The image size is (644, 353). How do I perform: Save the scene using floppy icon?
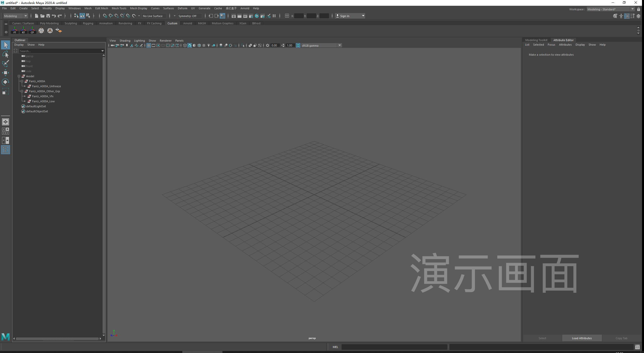[x=48, y=16]
